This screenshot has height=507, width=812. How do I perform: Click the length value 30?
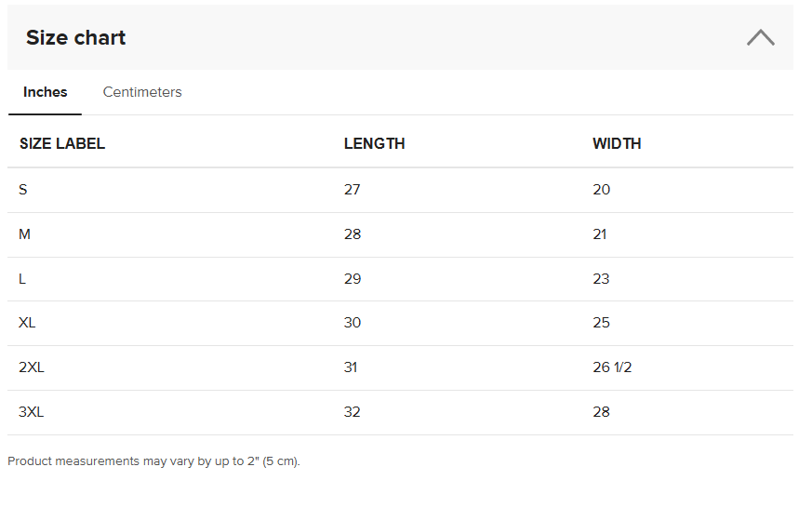coord(353,323)
